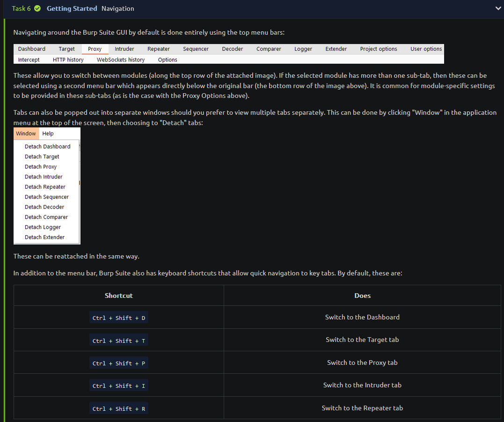
Task: Choose Detach Comparer menu entry
Action: coord(46,217)
